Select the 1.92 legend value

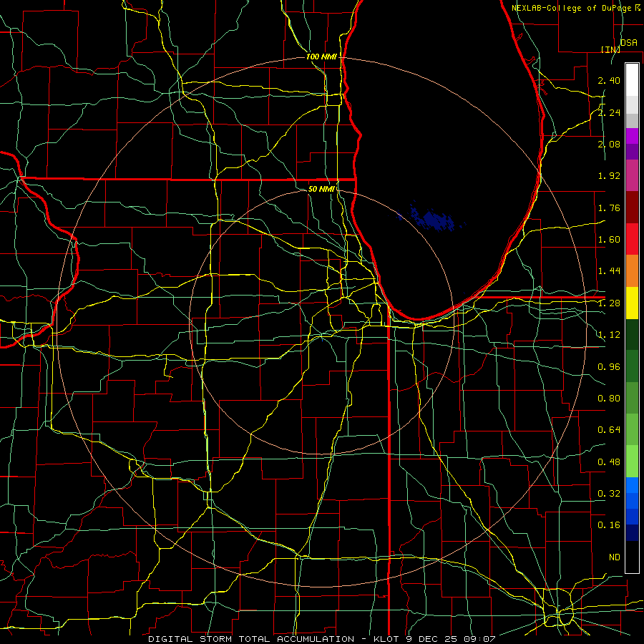pyautogui.click(x=609, y=176)
